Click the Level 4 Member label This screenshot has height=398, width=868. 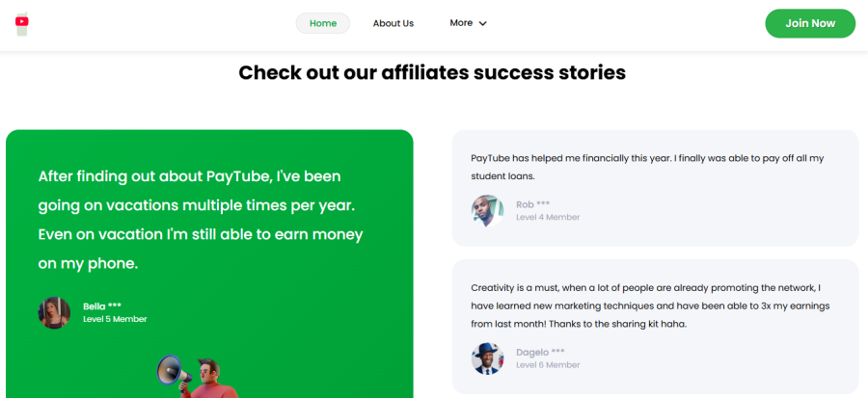pos(548,218)
